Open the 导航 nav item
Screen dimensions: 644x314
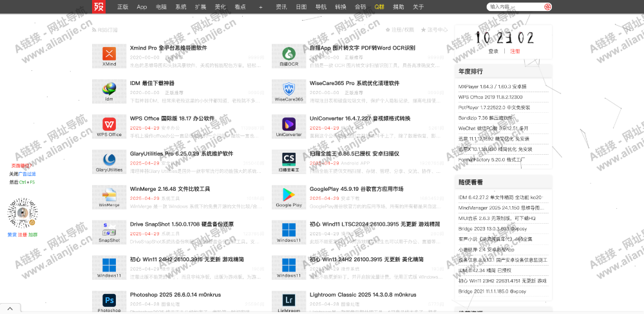[321, 7]
